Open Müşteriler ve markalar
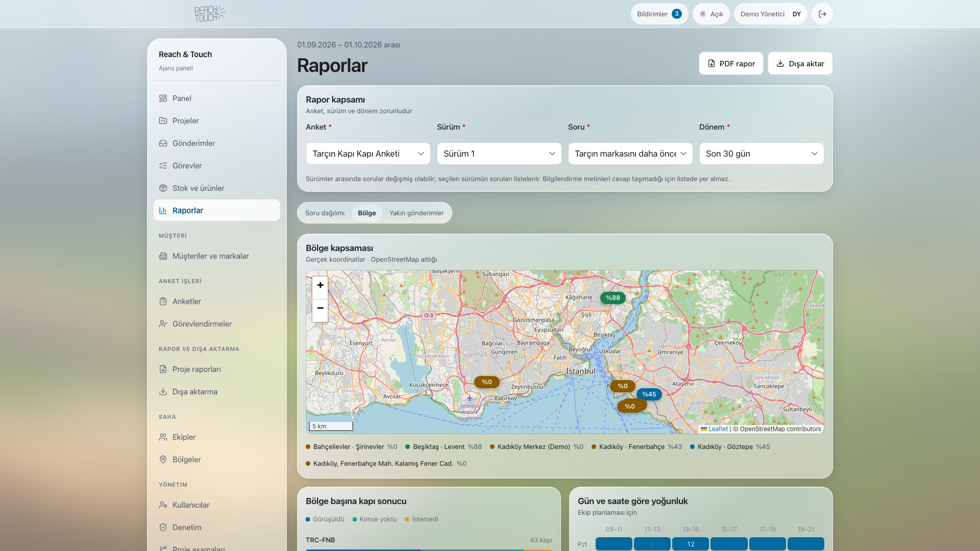Screen dimensions: 980x551 217,256
